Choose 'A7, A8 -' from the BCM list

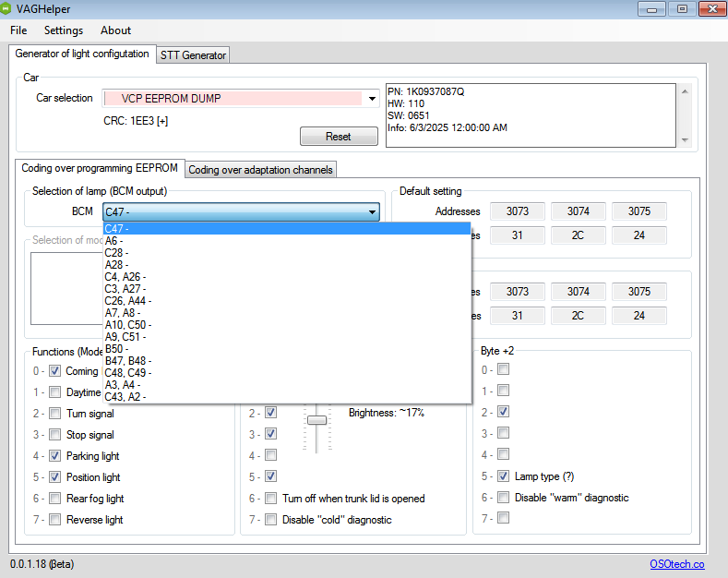point(287,313)
